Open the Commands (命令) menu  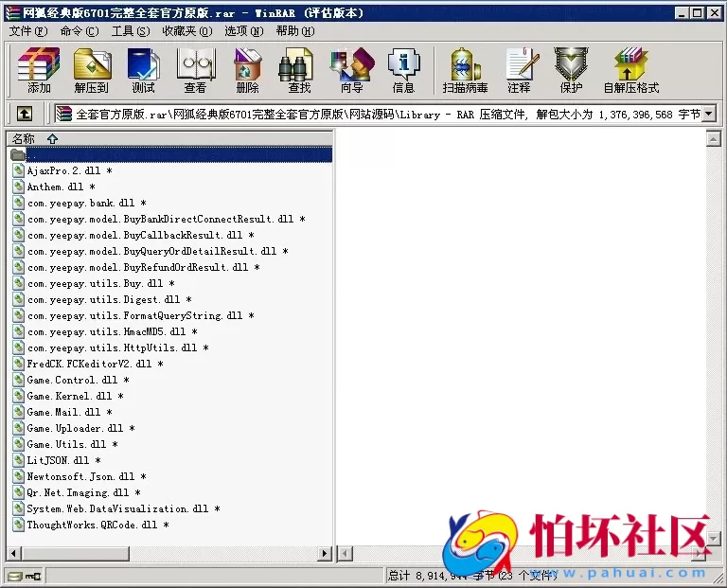[x=80, y=31]
